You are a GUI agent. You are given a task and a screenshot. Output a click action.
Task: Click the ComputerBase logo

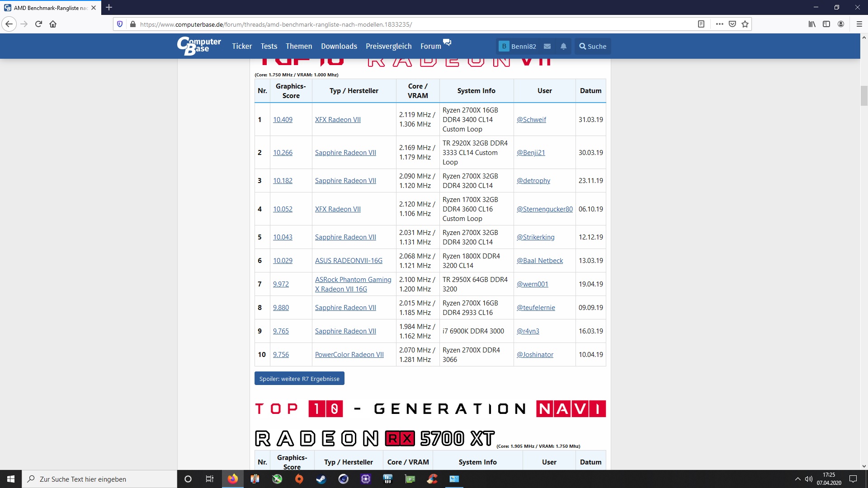coord(199,46)
